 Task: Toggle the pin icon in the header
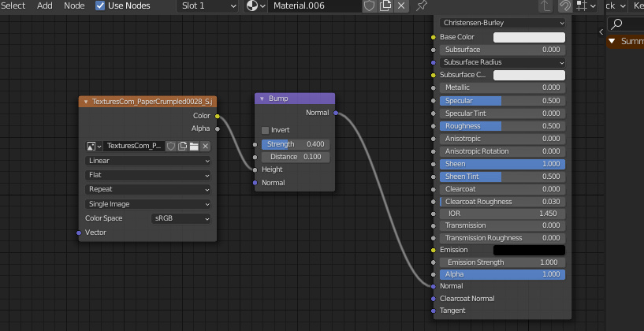coord(423,6)
